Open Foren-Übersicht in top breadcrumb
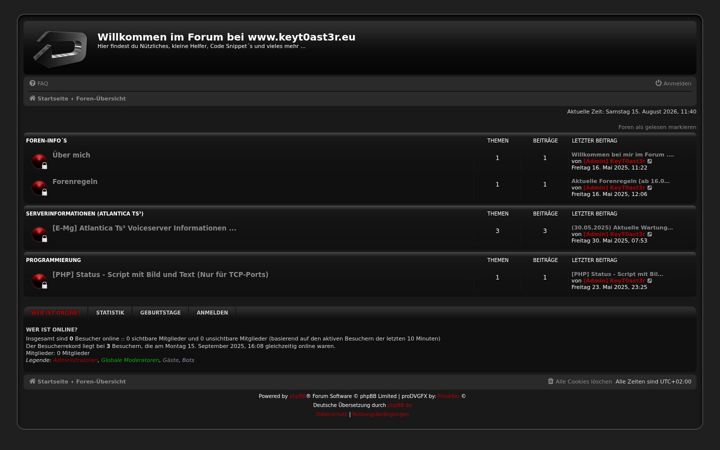The image size is (720, 450). (101, 99)
